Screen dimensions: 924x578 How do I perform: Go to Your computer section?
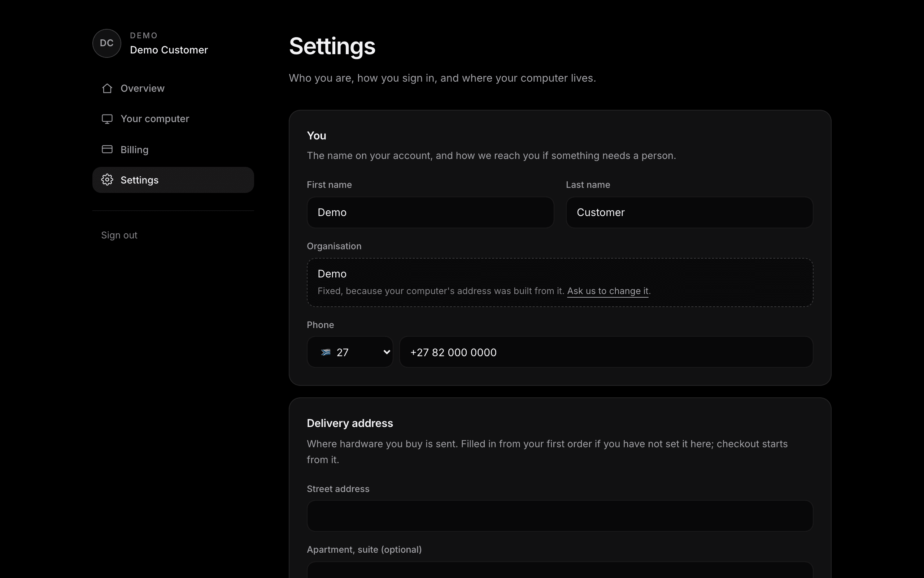[x=173, y=119]
